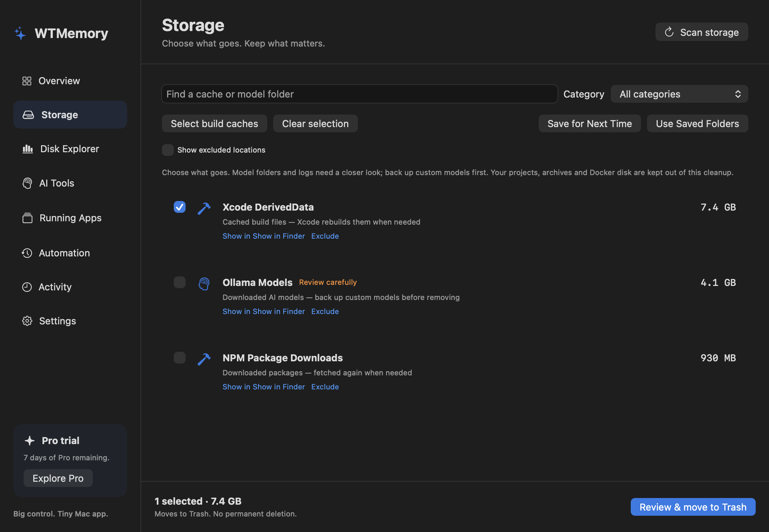
Task: Click the Review carefully warning label
Action: [328, 282]
